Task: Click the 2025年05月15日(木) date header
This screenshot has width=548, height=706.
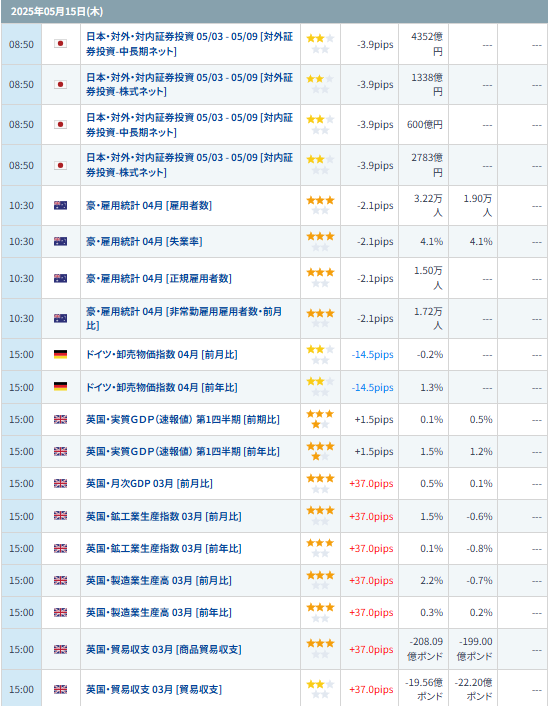Action: (x=57, y=12)
